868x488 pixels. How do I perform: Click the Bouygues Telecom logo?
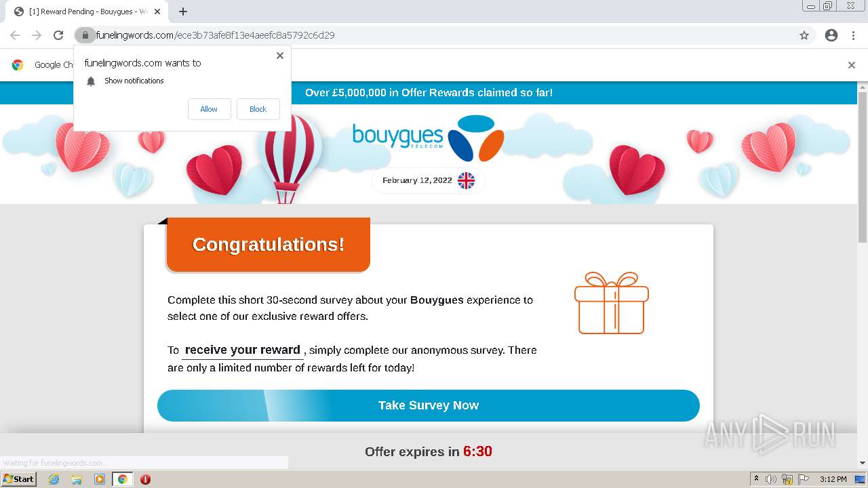pos(428,138)
